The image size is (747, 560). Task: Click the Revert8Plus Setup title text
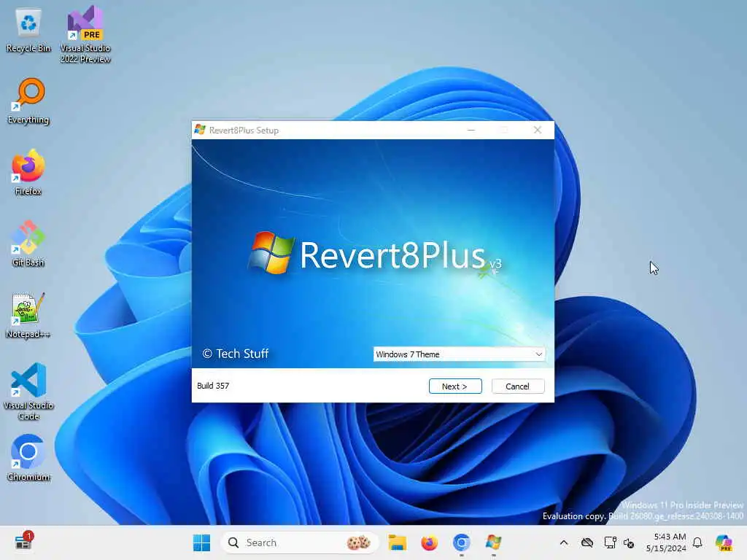[x=244, y=131]
